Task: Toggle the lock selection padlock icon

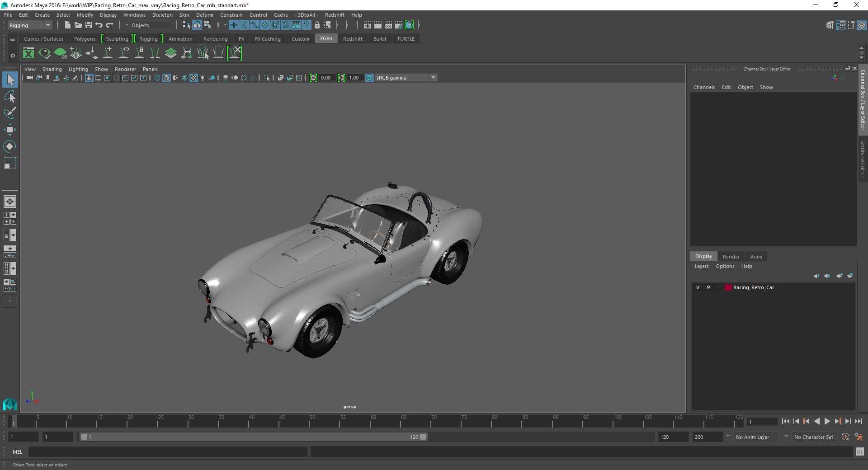Action: click(317, 25)
